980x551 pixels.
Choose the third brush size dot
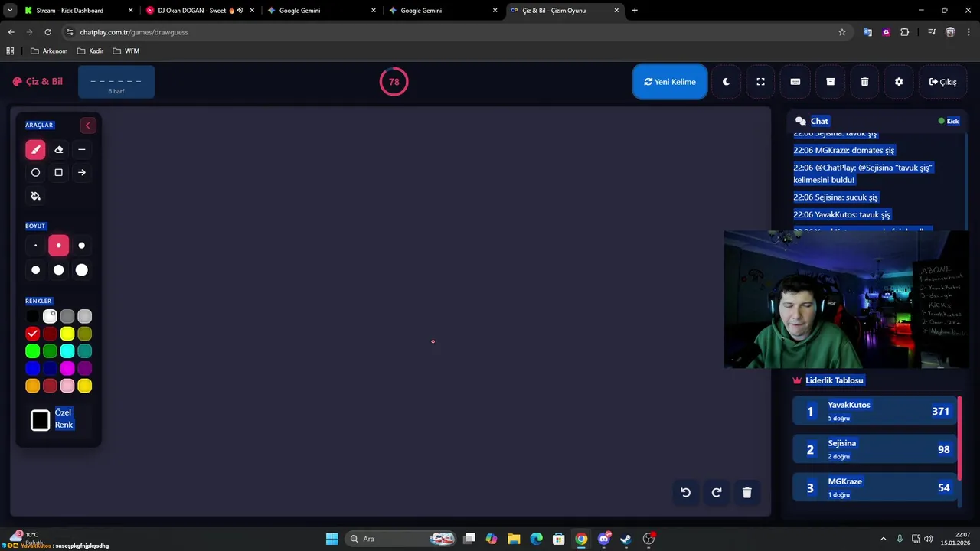click(x=82, y=246)
